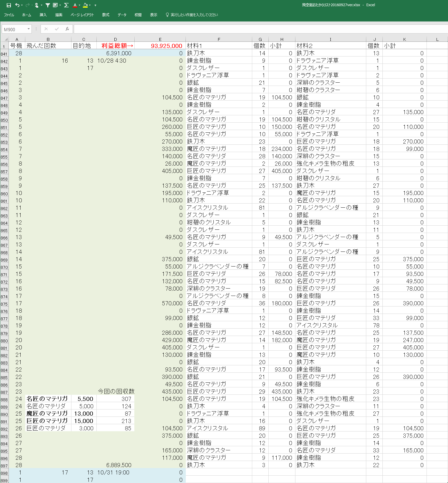This screenshot has width=448, height=483.
Task: Open the ファイル tab
Action: [9, 15]
